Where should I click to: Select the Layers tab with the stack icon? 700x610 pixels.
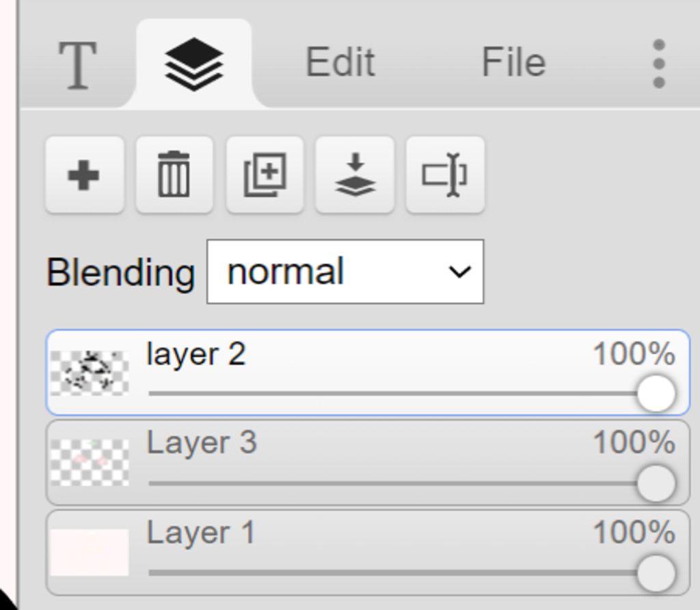click(194, 64)
